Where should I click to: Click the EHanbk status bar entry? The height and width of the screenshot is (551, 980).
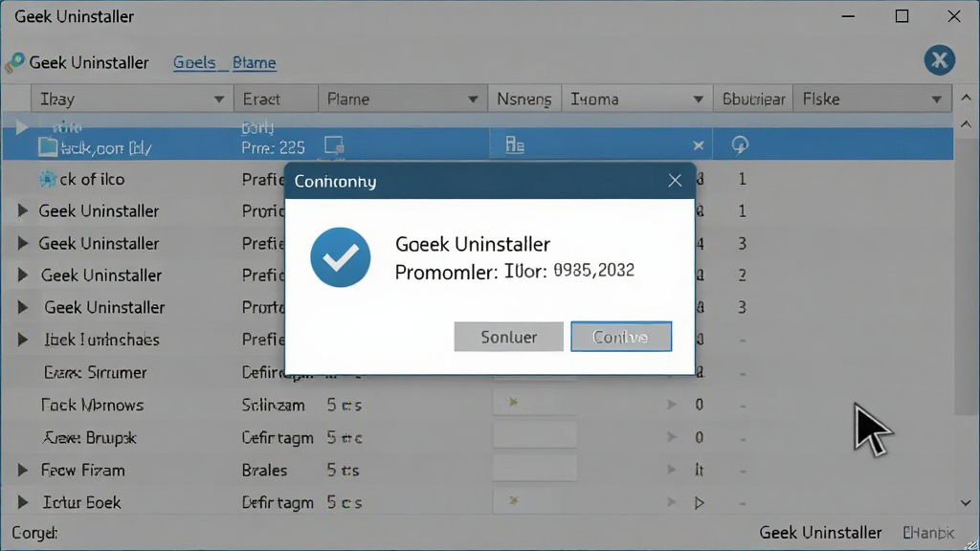click(928, 533)
